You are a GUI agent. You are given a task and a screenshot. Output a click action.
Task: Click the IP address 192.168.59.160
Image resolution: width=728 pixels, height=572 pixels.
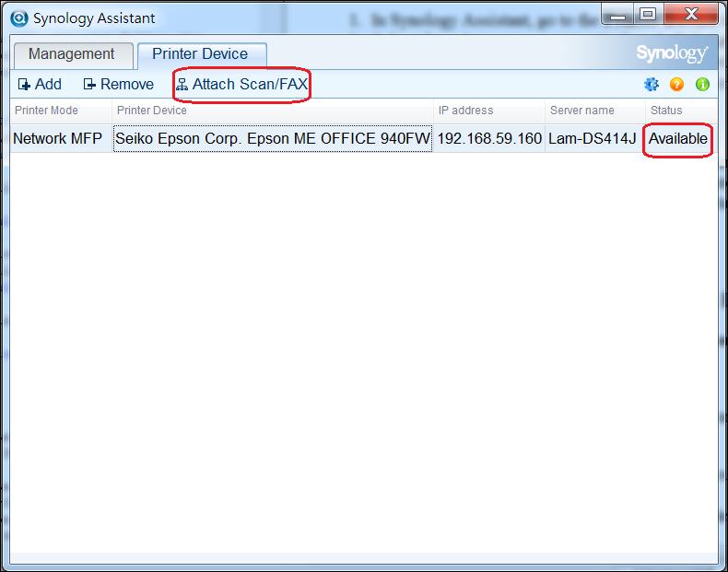pyautogui.click(x=489, y=139)
